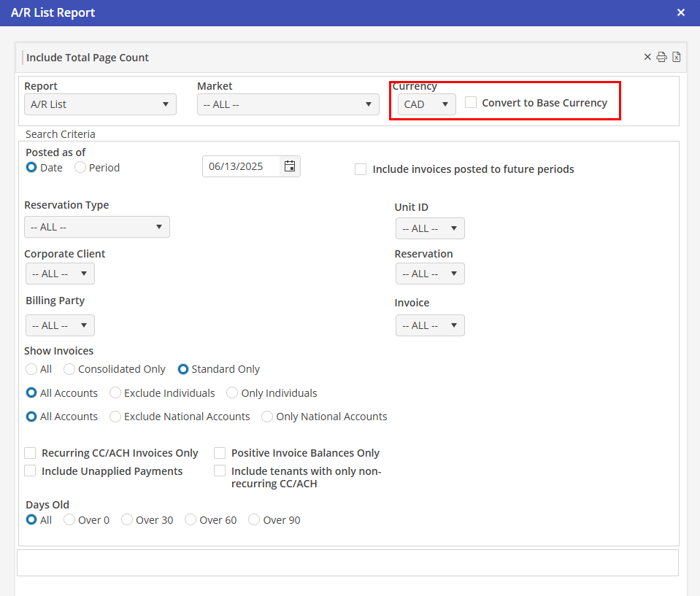The width and height of the screenshot is (700, 596).
Task: Open the Currency dropdown set to CAD
Action: [426, 104]
